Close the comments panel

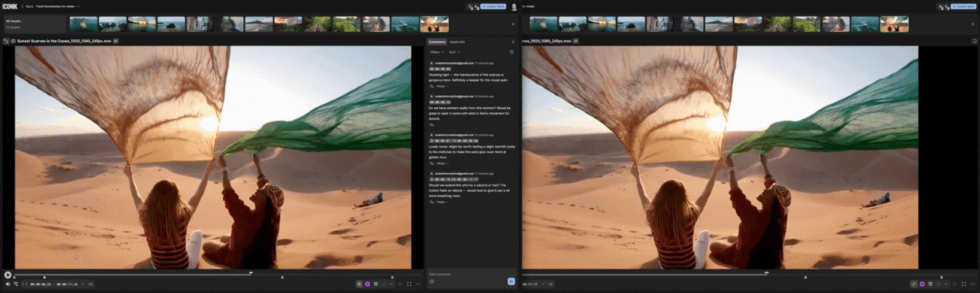[513, 42]
